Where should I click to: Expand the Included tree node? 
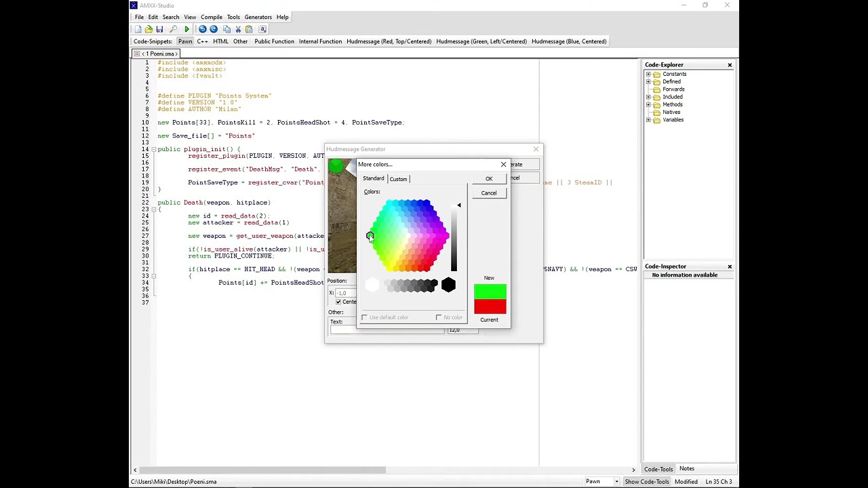pos(648,97)
